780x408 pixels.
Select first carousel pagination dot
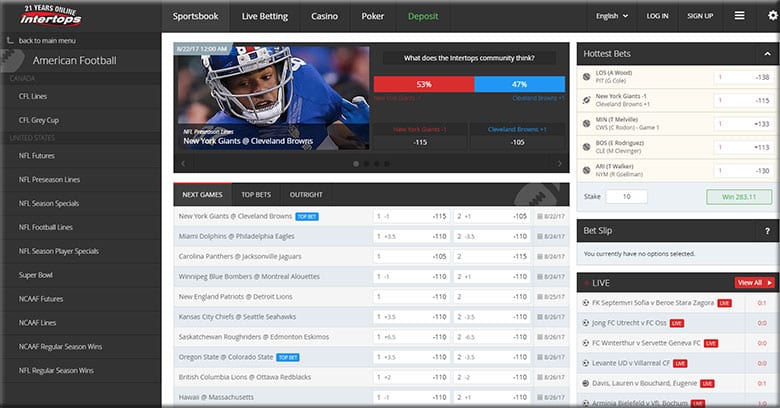point(356,163)
